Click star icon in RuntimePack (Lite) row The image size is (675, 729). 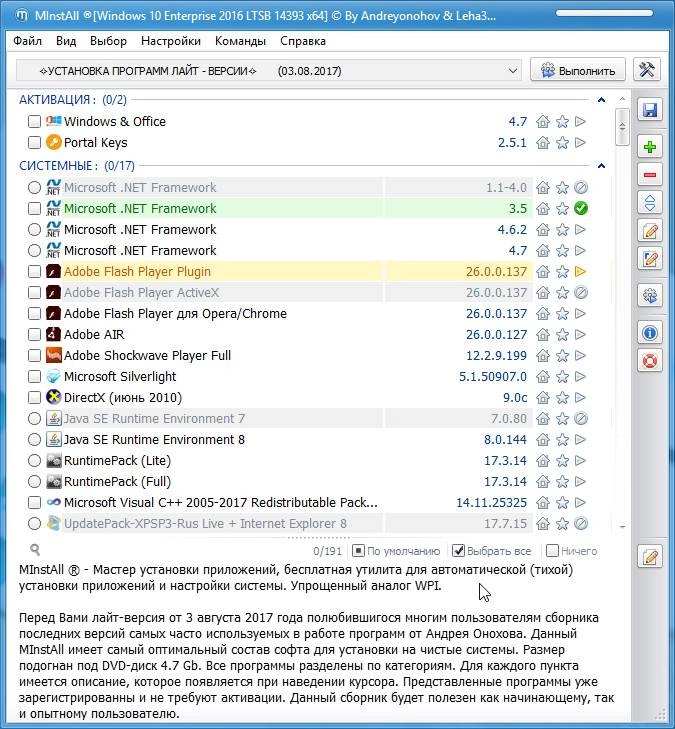(562, 461)
